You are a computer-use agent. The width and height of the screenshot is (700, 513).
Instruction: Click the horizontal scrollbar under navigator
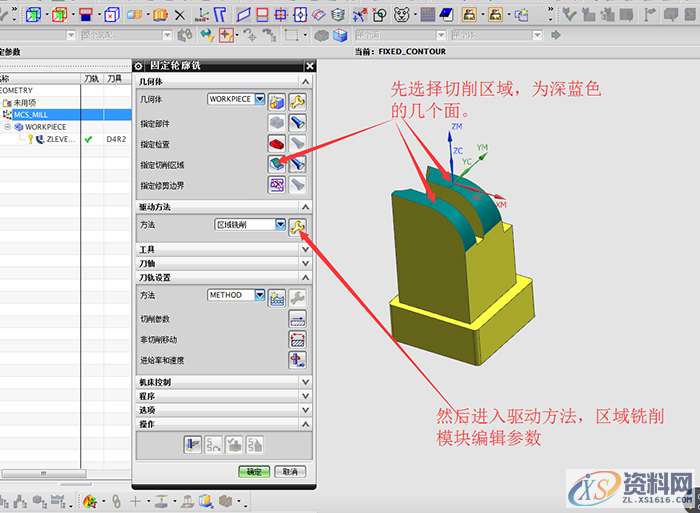pyautogui.click(x=43, y=473)
